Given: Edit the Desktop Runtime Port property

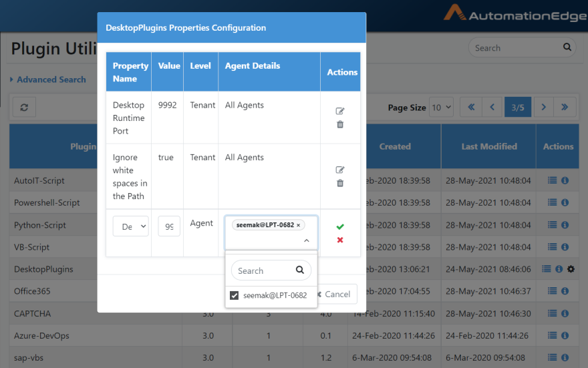Looking at the screenshot, I should 339,111.
